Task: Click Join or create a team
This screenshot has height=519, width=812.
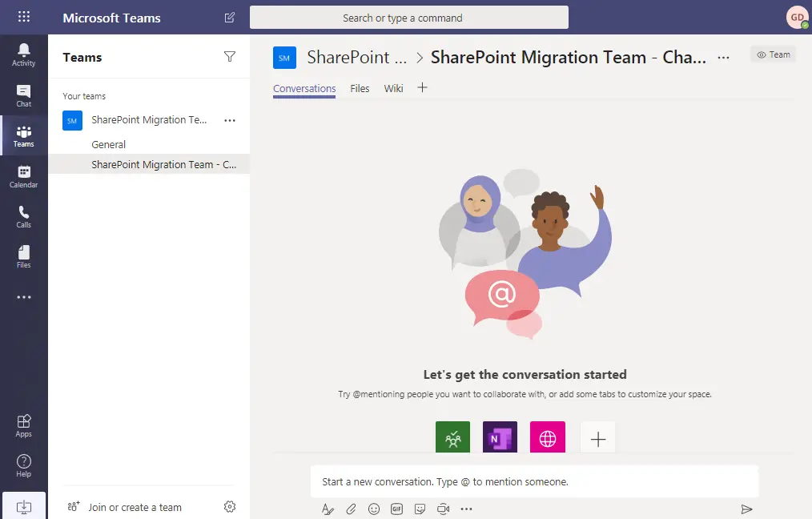Action: [x=125, y=507]
